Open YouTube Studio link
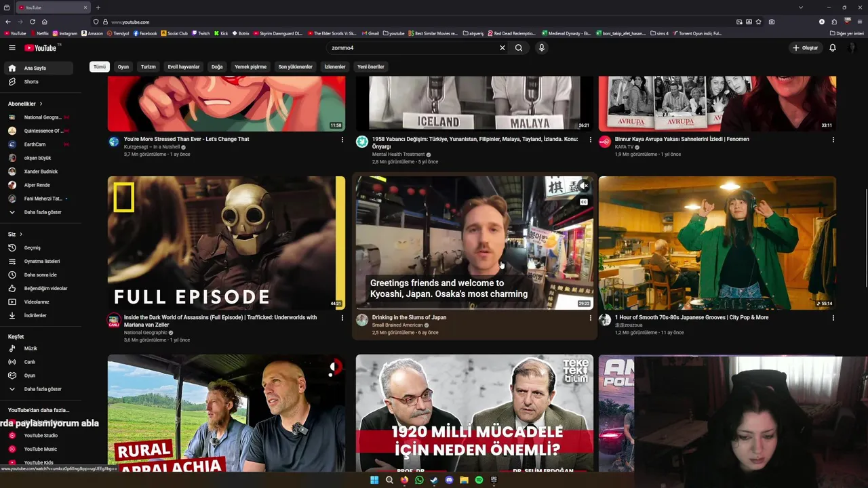Image resolution: width=868 pixels, height=488 pixels. (38, 436)
